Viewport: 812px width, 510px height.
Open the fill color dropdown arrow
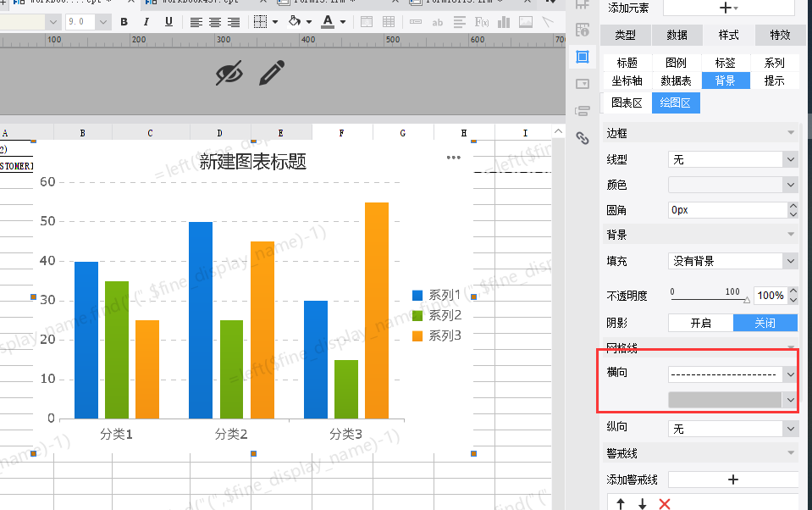(309, 22)
